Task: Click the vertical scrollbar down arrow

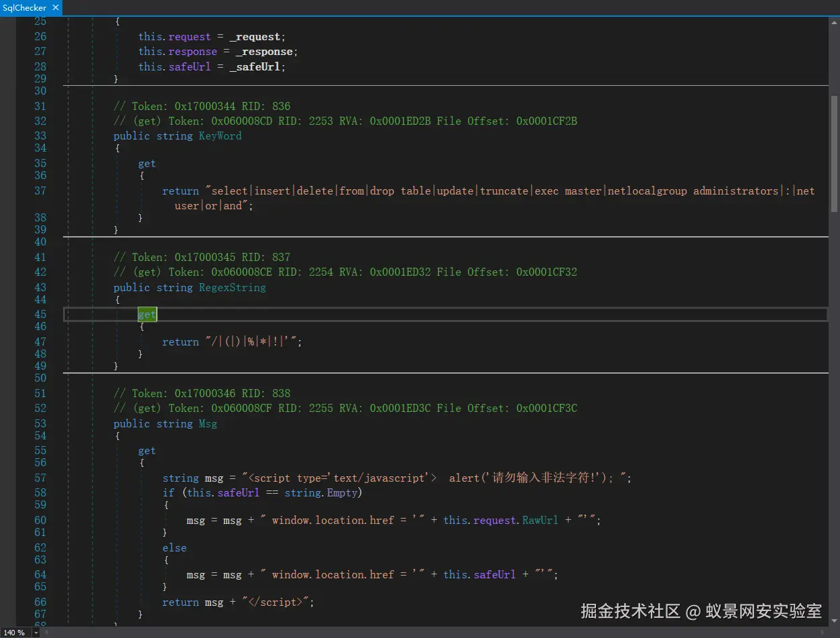Action: [x=834, y=621]
